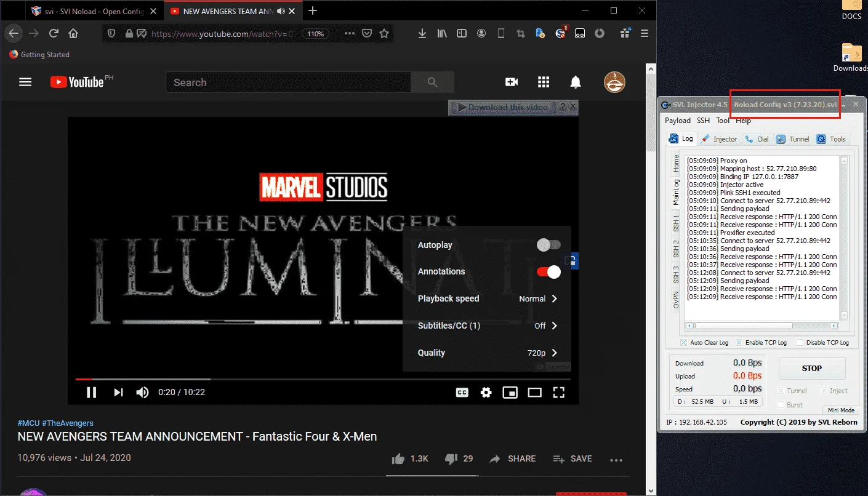Open the YouTube apps grid

pos(544,82)
